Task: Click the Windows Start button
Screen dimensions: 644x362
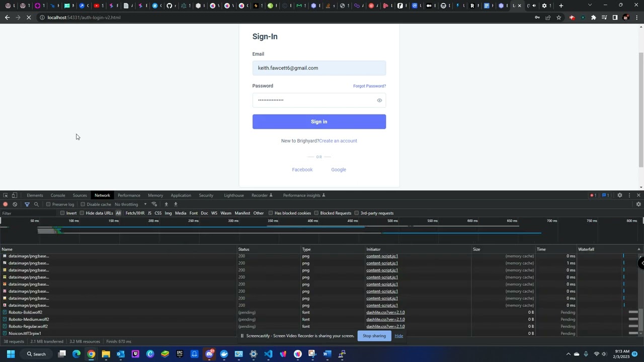Action: pos(11,354)
